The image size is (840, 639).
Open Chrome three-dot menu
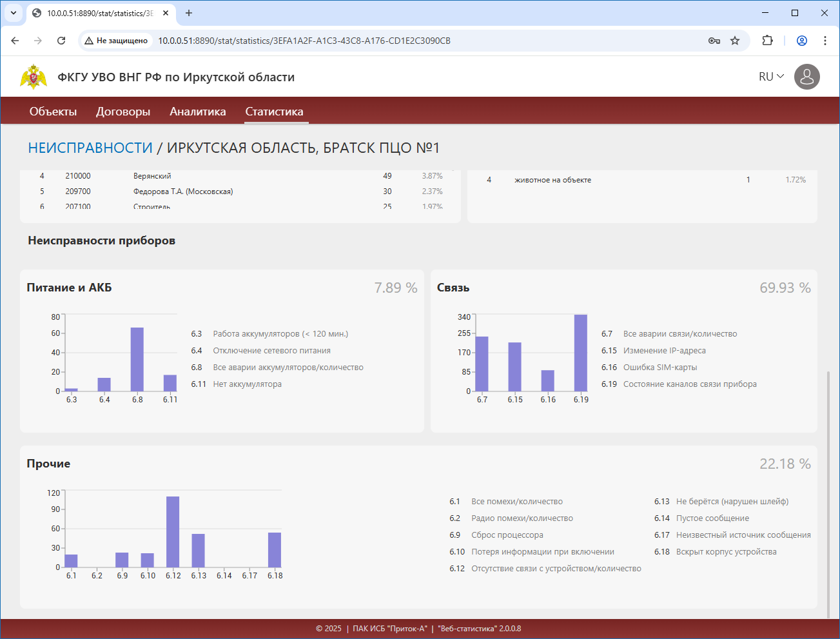825,41
